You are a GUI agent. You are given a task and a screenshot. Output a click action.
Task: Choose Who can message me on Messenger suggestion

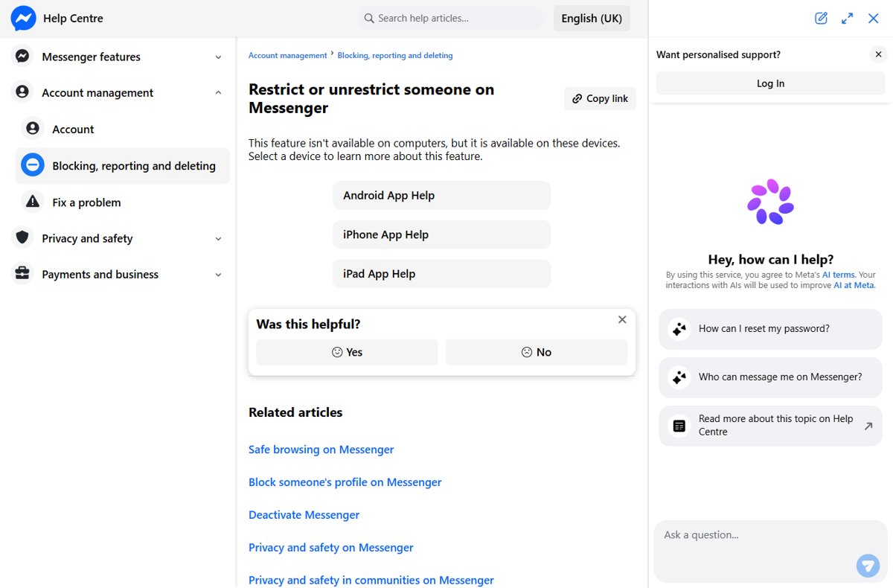(x=770, y=377)
